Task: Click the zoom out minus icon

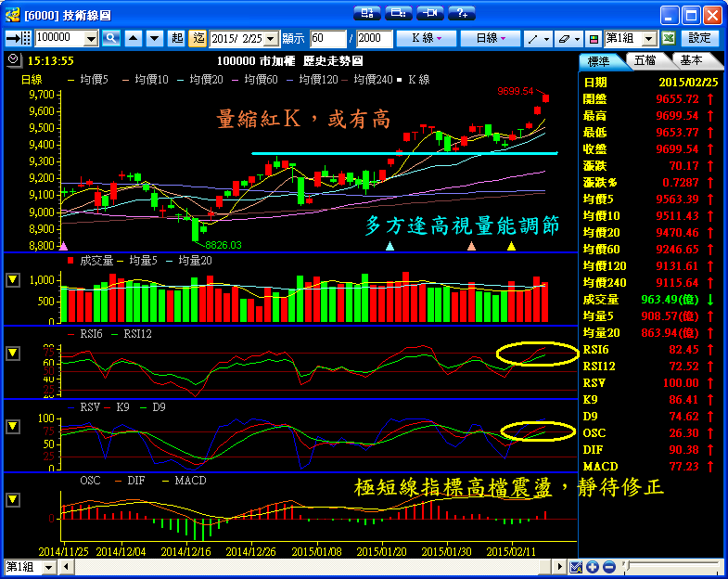Action: click(x=608, y=567)
